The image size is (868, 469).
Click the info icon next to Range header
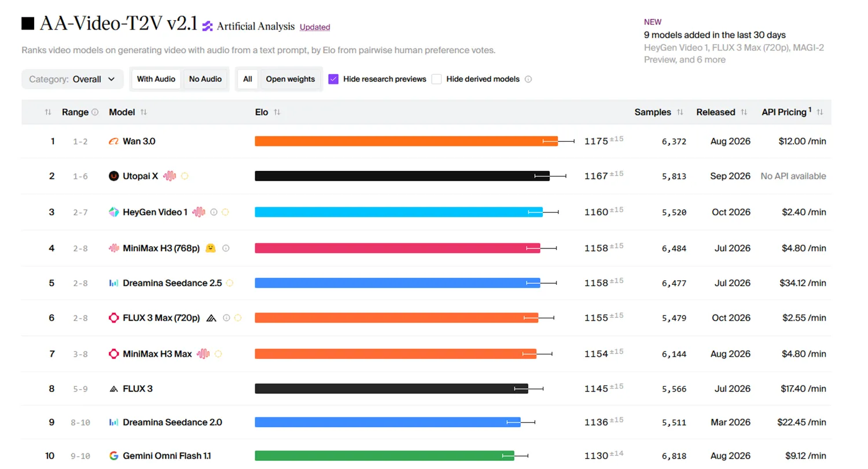pos(95,112)
